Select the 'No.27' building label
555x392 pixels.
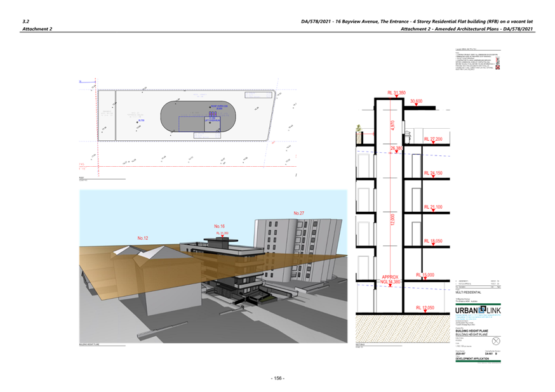coord(298,213)
